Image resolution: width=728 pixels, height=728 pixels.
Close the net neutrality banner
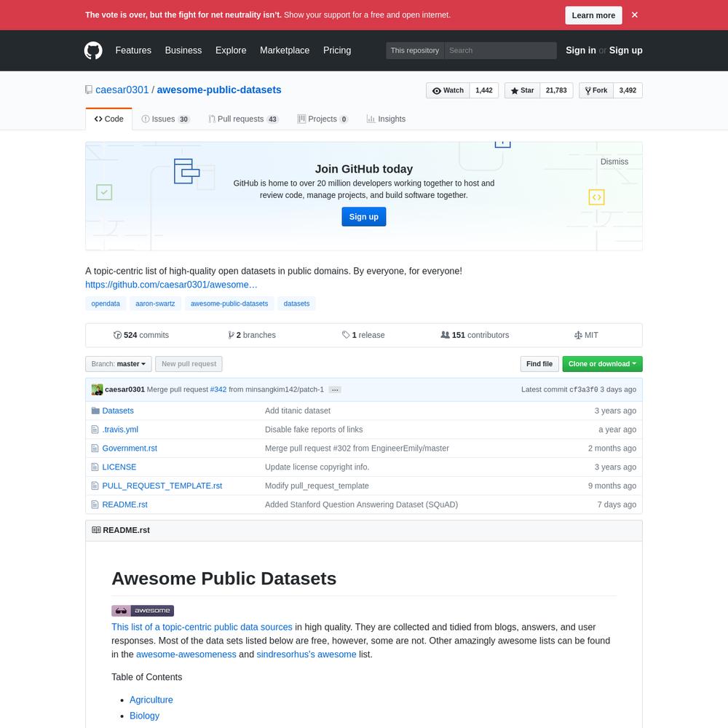tap(635, 15)
